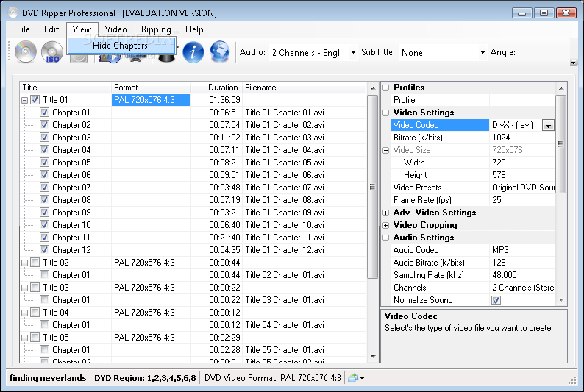
Task: Click the open ISO image toolbar icon
Action: 52,52
